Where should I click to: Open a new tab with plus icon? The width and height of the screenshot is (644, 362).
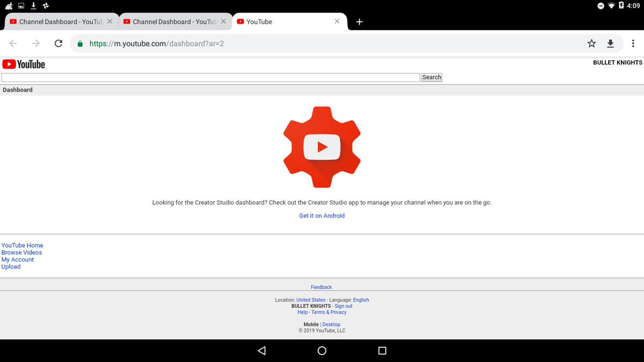(x=360, y=21)
